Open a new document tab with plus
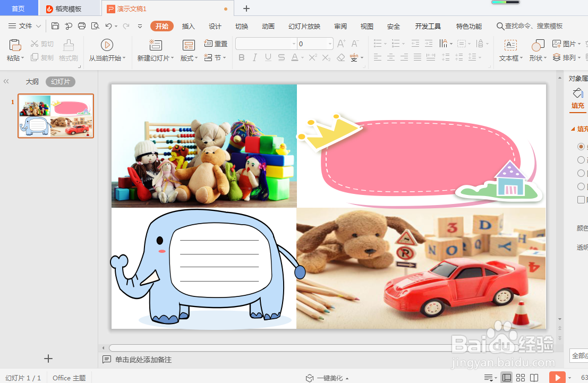The height and width of the screenshot is (383, 588). tap(246, 8)
